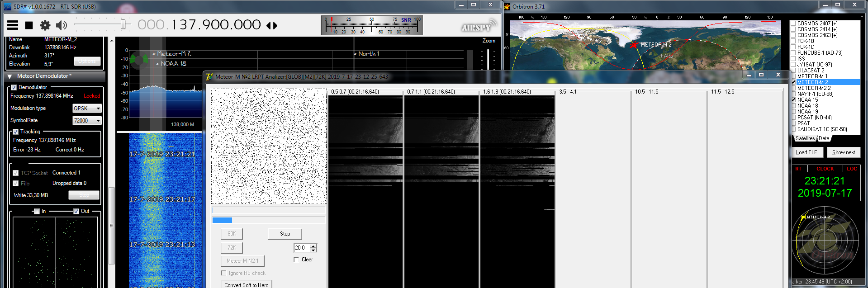Click the frequency tuning arrows icon
Image resolution: width=868 pixels, height=288 pixels.
click(272, 26)
